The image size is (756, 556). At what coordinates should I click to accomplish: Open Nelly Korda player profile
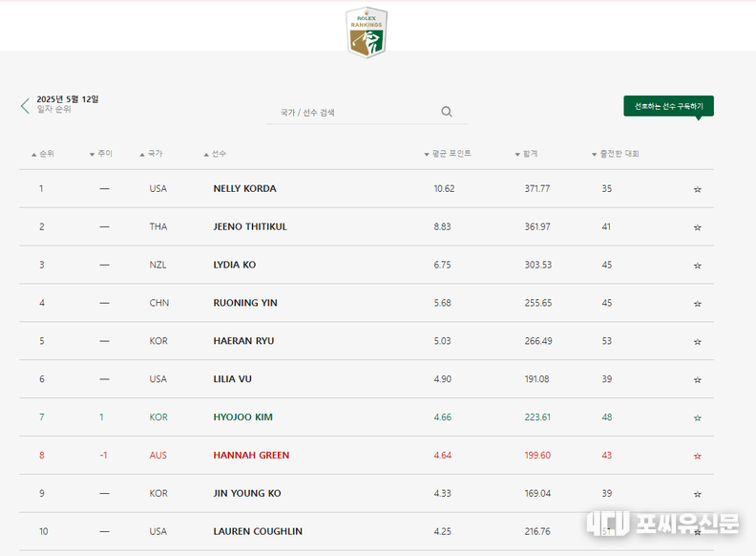pos(245,189)
